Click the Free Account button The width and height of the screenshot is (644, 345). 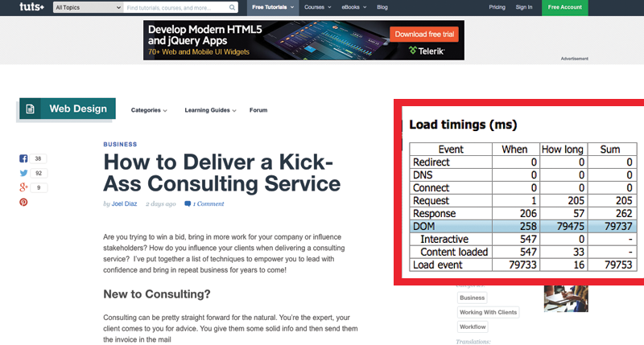(x=565, y=7)
